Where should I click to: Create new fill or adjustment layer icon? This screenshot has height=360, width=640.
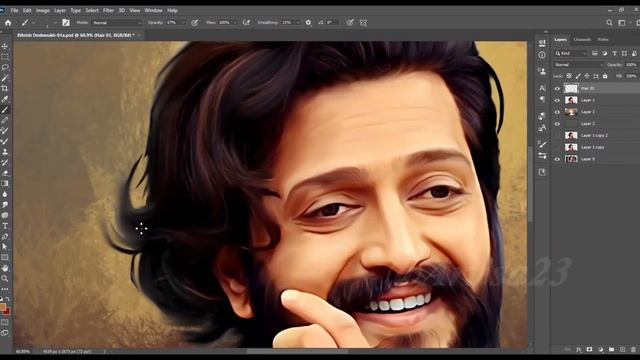tap(600, 349)
